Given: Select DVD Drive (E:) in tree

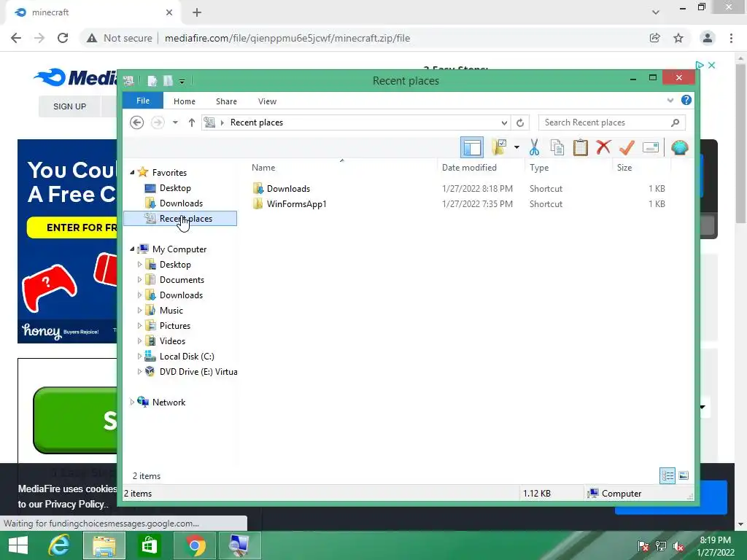Looking at the screenshot, I should (198, 371).
